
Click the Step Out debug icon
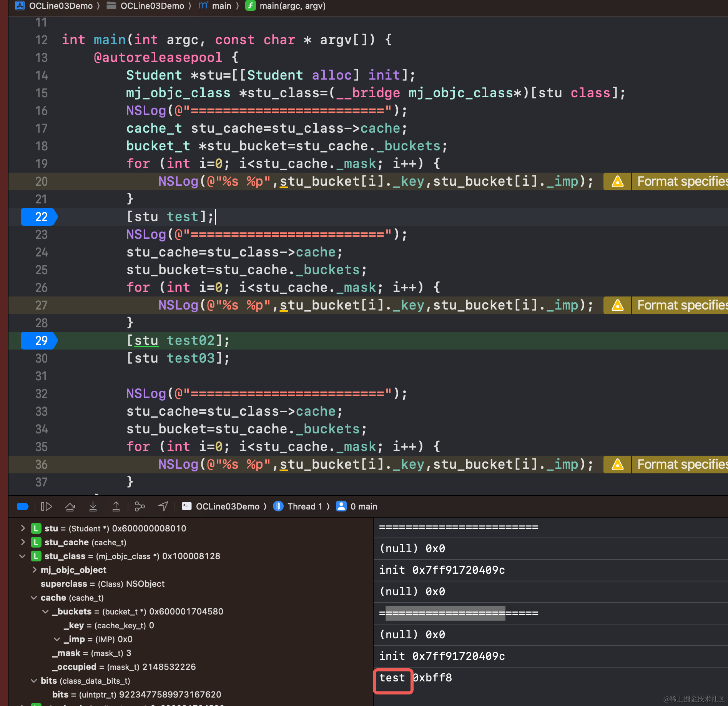pyautogui.click(x=116, y=506)
